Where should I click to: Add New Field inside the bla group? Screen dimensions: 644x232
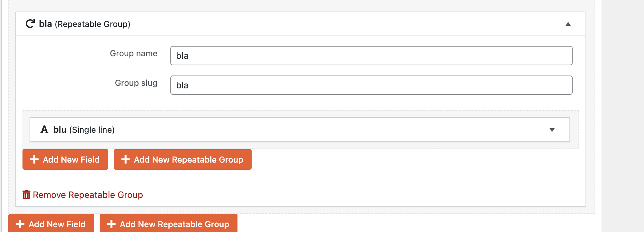65,159
